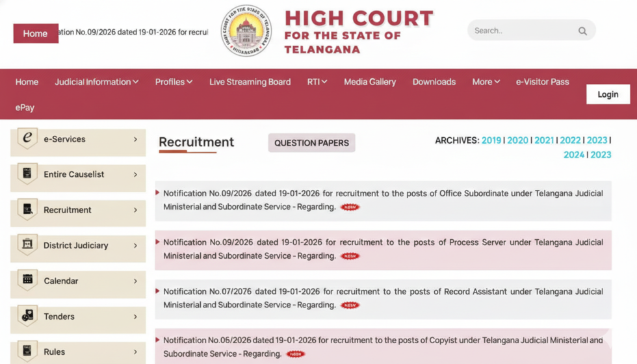Click the Rules sidebar icon
The image size is (637, 364).
pos(27,351)
